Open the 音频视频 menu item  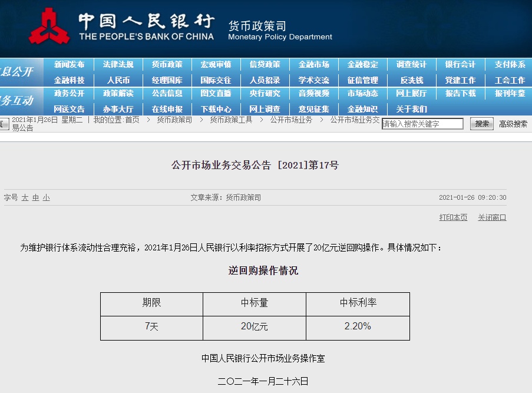pos(313,95)
